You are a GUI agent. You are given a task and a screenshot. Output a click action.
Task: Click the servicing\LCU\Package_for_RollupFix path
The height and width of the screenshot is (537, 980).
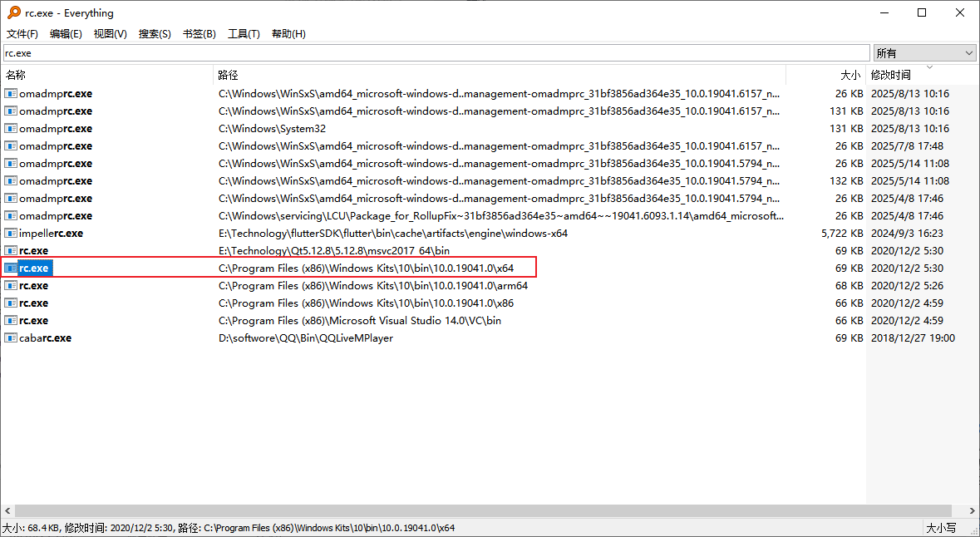coord(500,215)
